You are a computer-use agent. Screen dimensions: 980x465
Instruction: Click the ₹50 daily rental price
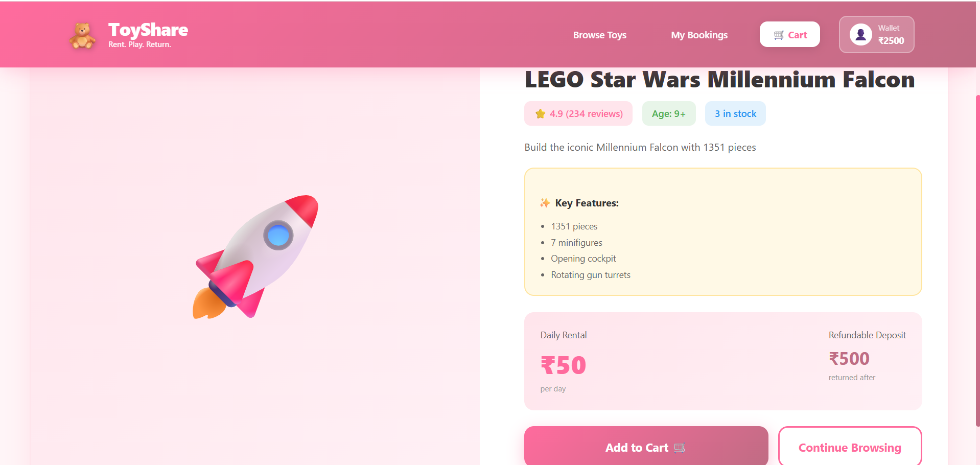[563, 365]
